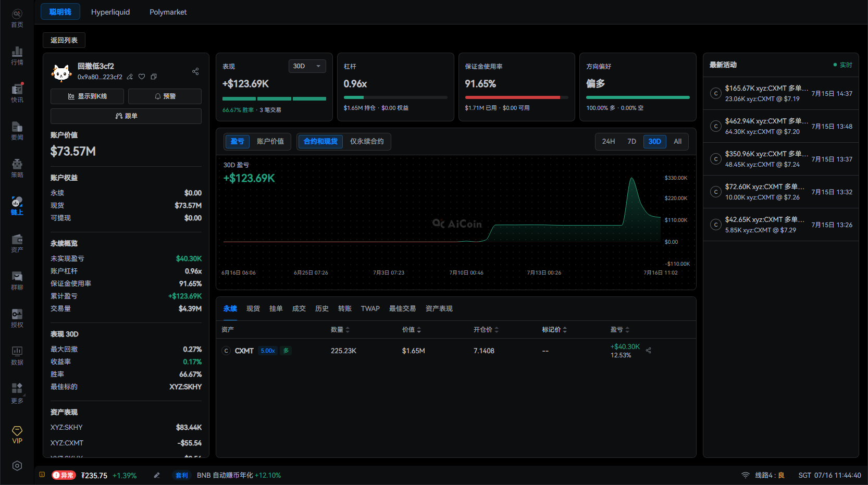Open the 挂单 open orders tab
Viewport: 868px width, 485px height.
[x=276, y=309]
